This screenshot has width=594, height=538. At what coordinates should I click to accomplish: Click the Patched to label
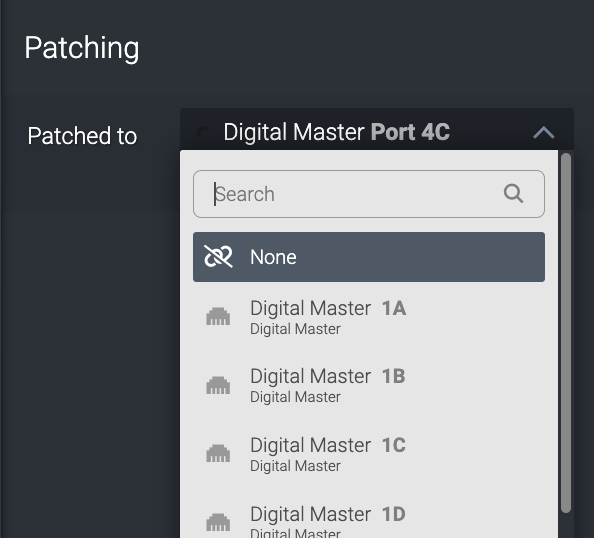click(82, 136)
